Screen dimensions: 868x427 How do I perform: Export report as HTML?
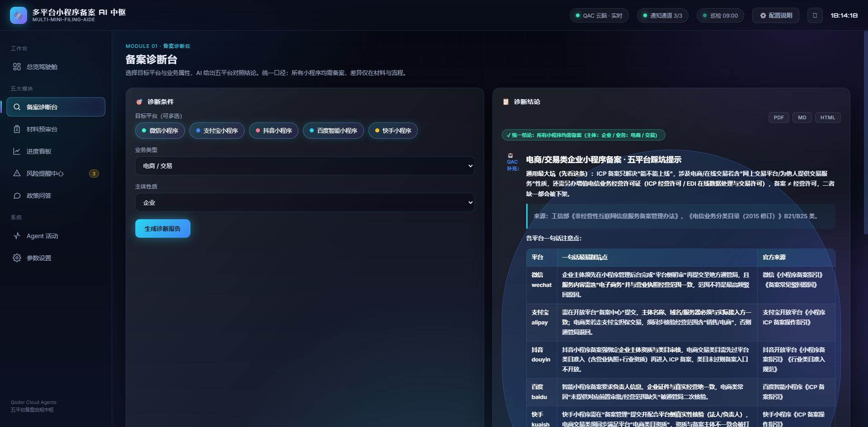[x=828, y=117]
